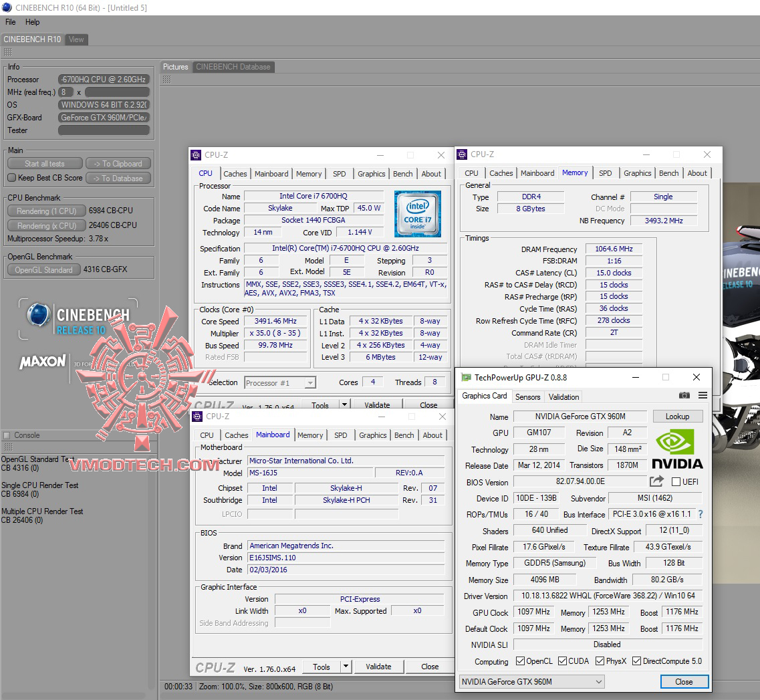Select the Pictures tab
The width and height of the screenshot is (760, 700).
(x=175, y=67)
